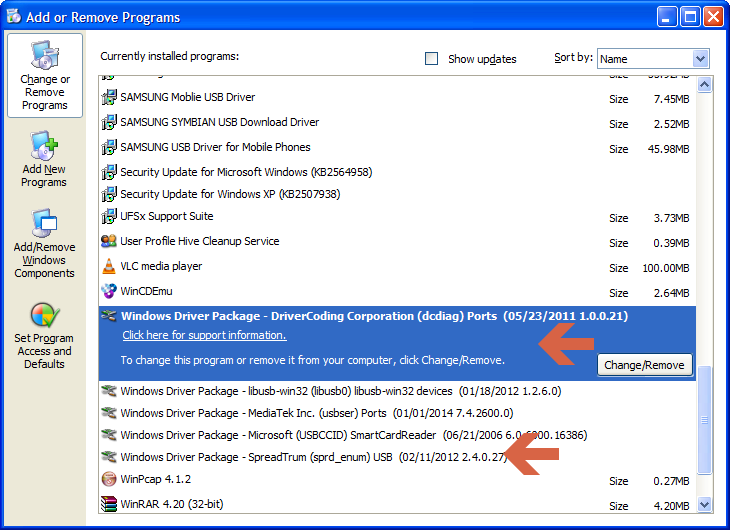Click MediaTek usbser driver package icon
Viewport: 730px width, 530px height.
click(x=109, y=413)
